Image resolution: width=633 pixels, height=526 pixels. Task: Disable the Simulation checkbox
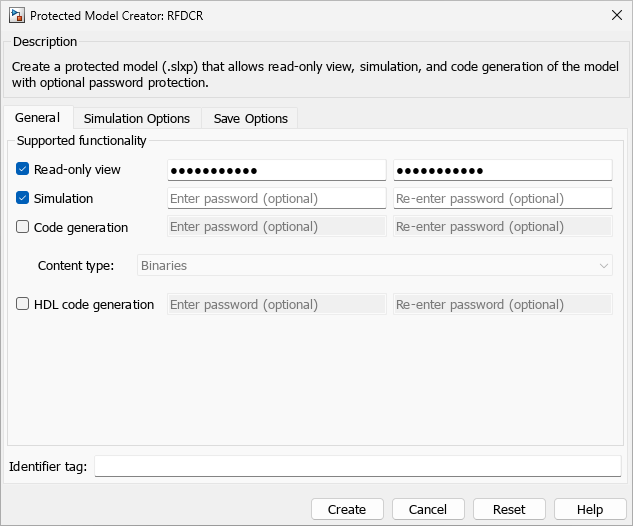[23, 198]
